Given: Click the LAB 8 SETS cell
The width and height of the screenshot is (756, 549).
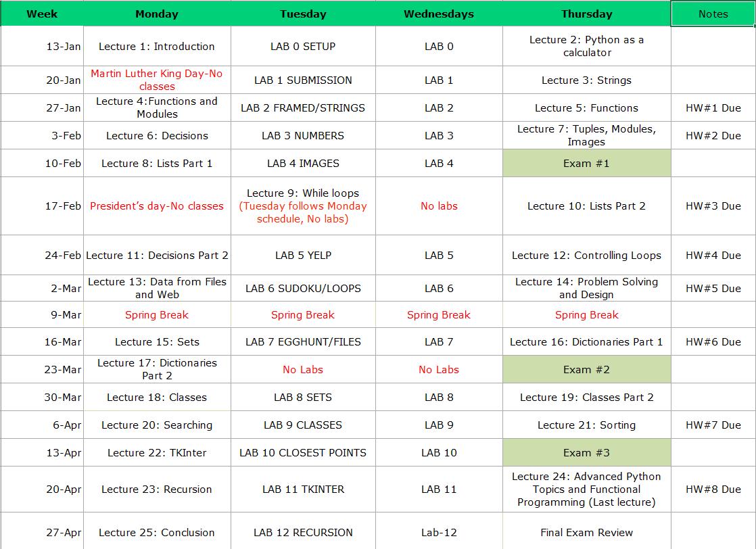Looking at the screenshot, I should click(x=303, y=397).
